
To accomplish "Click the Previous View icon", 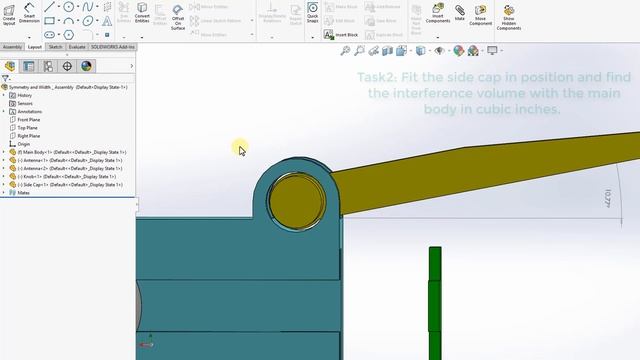I will (x=373, y=51).
